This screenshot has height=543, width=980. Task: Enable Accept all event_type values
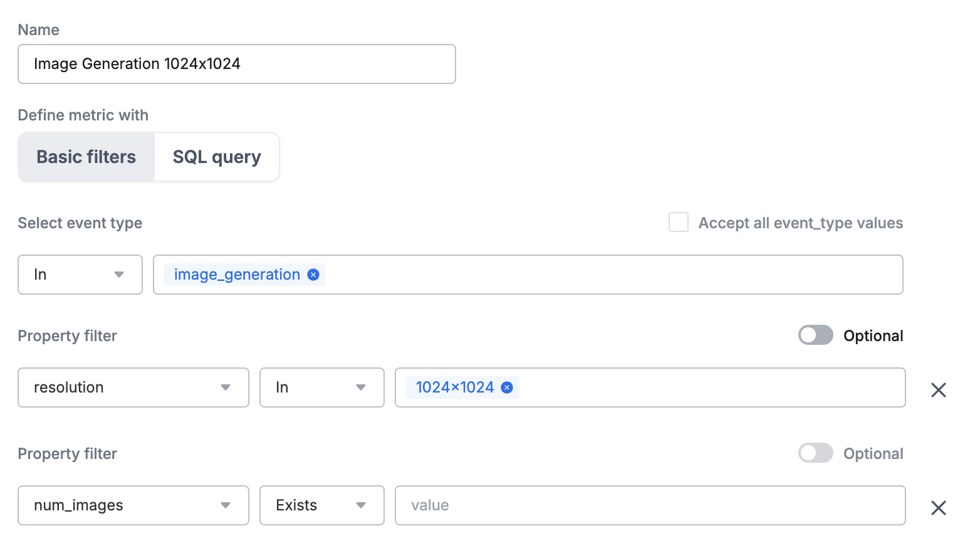(x=679, y=222)
